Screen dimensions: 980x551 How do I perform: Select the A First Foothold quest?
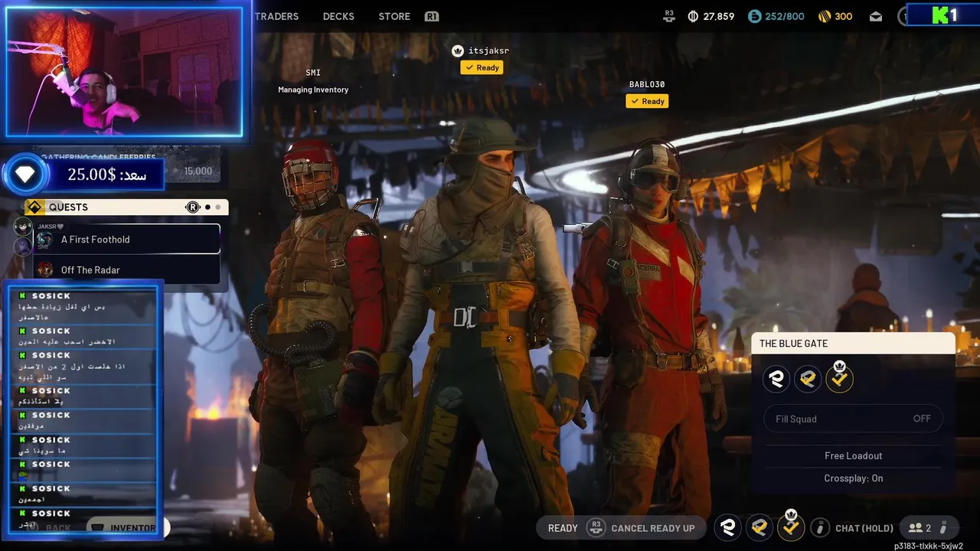[x=127, y=239]
